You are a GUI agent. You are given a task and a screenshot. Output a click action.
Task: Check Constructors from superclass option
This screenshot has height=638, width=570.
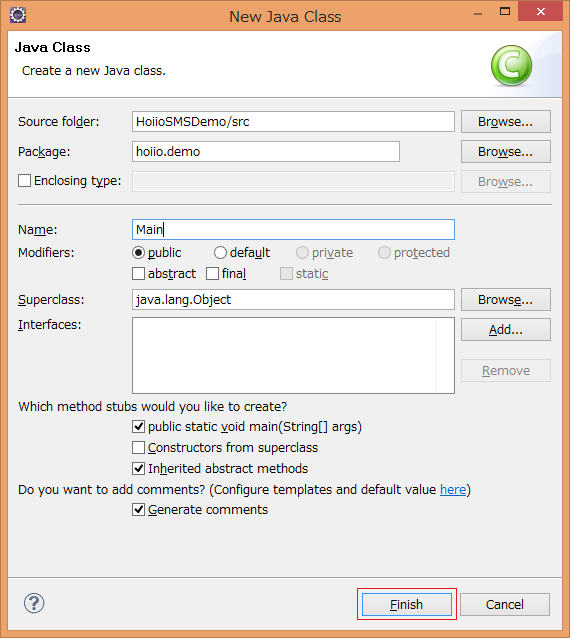coord(138,448)
